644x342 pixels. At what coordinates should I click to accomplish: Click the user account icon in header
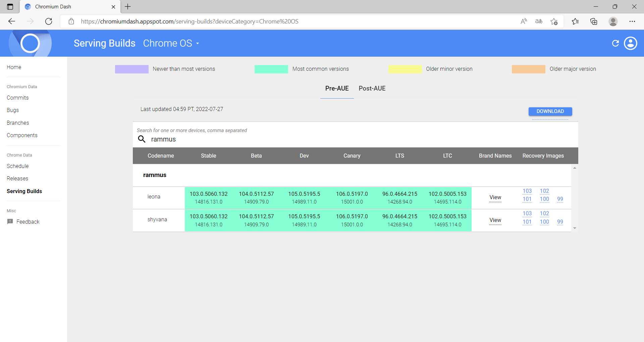click(x=631, y=43)
